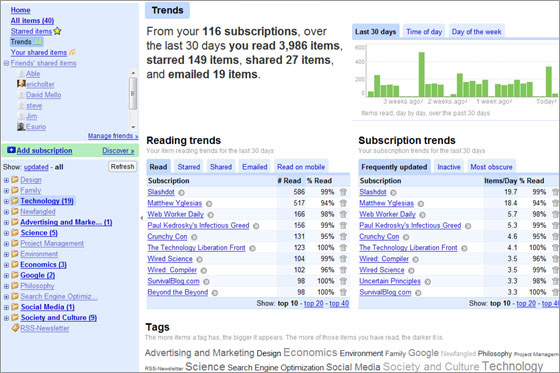Click circle icon next to Crunchy Con in Reading trends

pyautogui.click(x=194, y=237)
